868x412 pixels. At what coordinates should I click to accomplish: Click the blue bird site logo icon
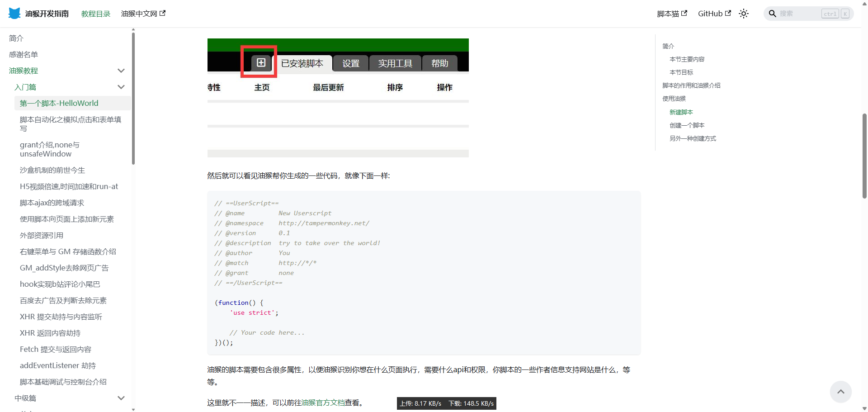tap(14, 13)
